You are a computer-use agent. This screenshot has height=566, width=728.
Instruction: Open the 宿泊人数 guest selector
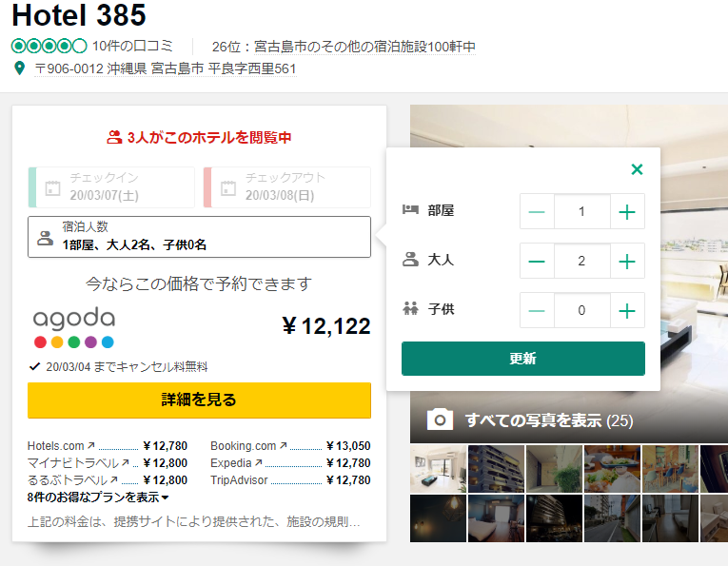click(x=199, y=237)
